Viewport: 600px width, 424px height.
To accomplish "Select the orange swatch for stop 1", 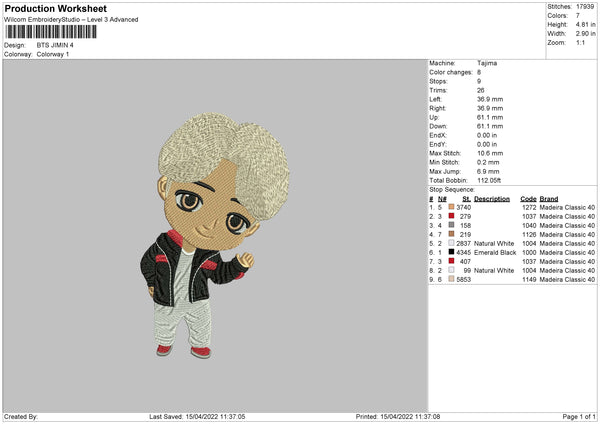I will tap(451, 207).
